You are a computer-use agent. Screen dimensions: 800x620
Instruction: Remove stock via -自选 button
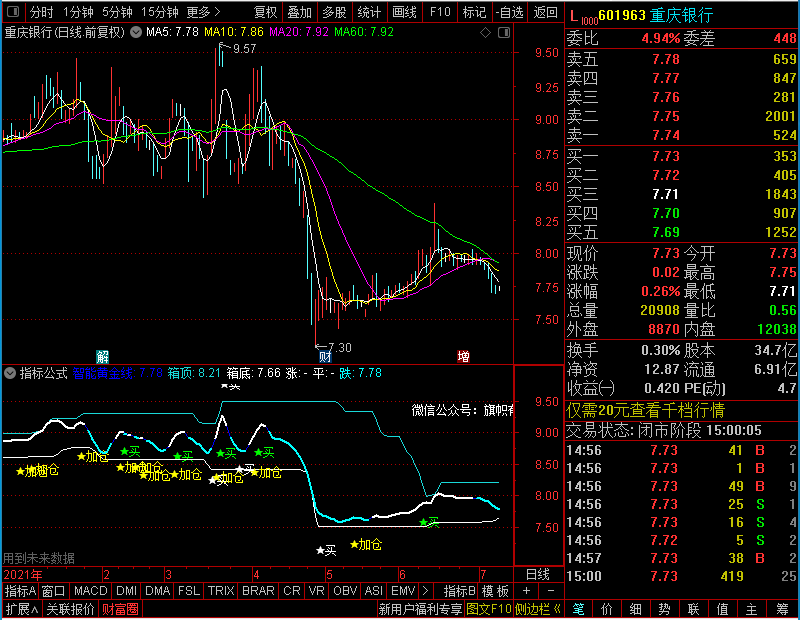tap(509, 12)
